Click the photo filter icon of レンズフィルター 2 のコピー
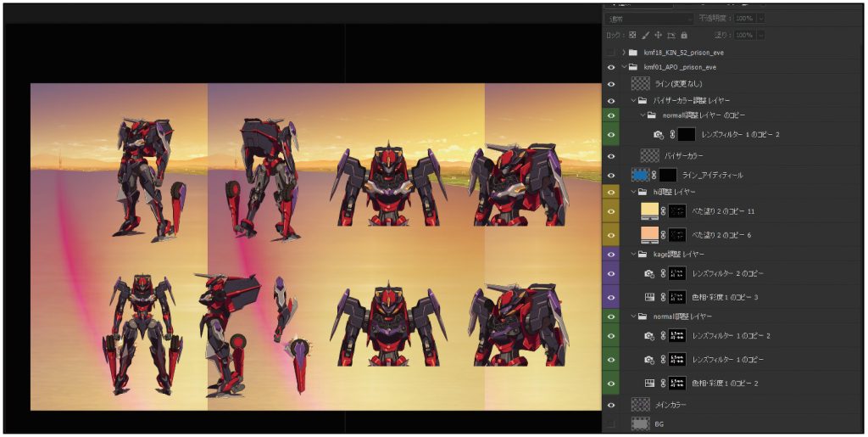Viewport: 868px width, 437px height. coord(649,273)
